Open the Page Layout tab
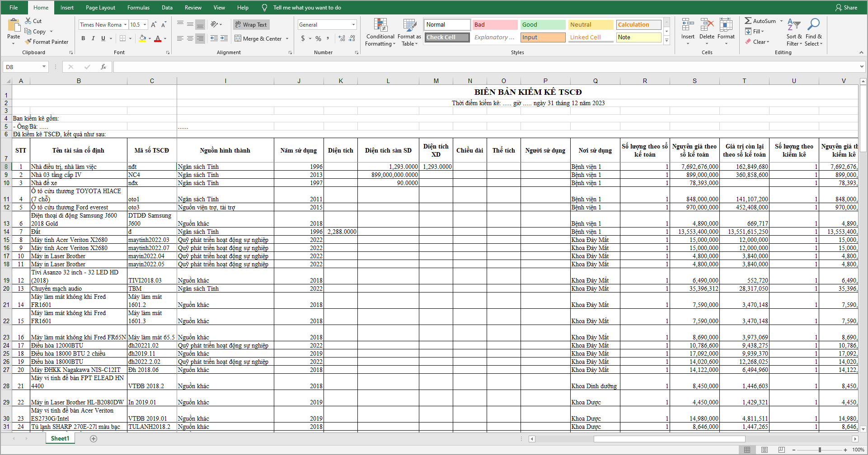868x455 pixels. point(100,8)
